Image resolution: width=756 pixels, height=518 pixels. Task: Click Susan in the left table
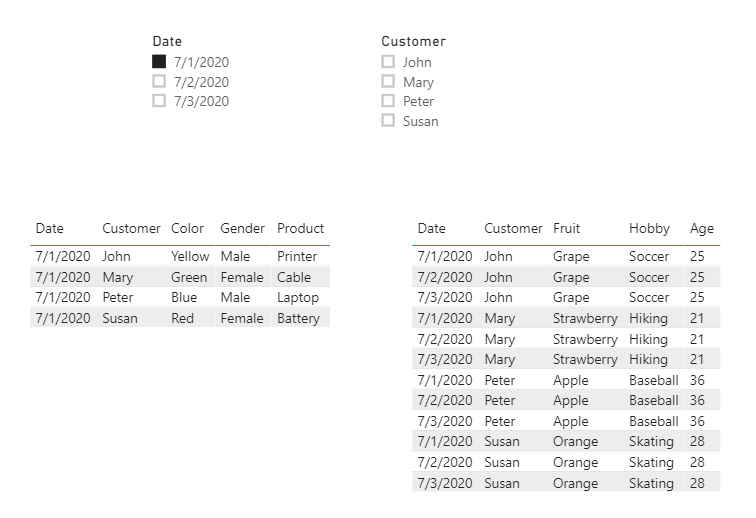click(120, 318)
